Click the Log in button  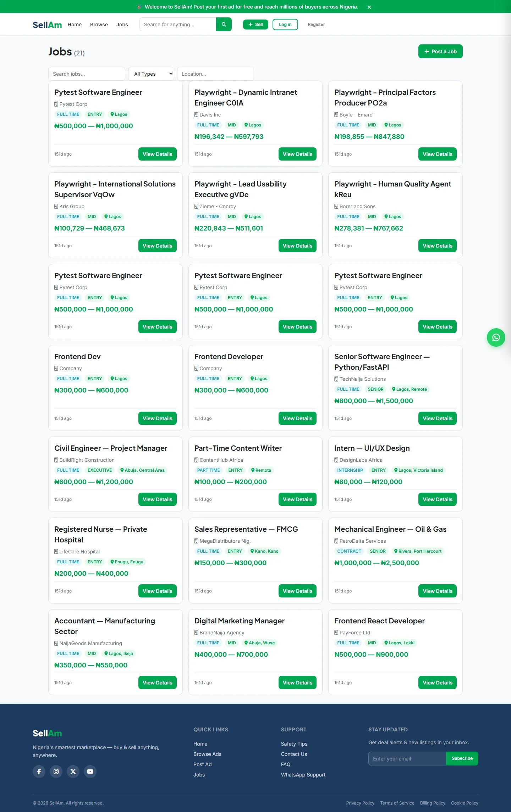[285, 25]
